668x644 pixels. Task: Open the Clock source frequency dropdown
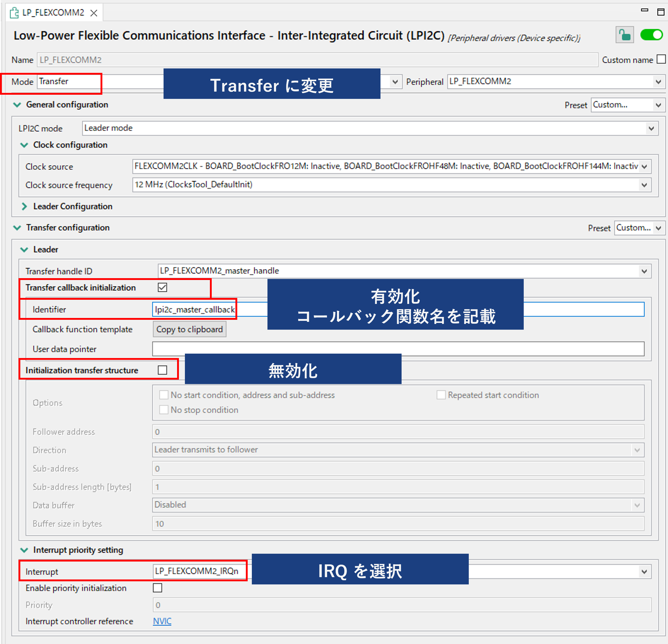(644, 185)
